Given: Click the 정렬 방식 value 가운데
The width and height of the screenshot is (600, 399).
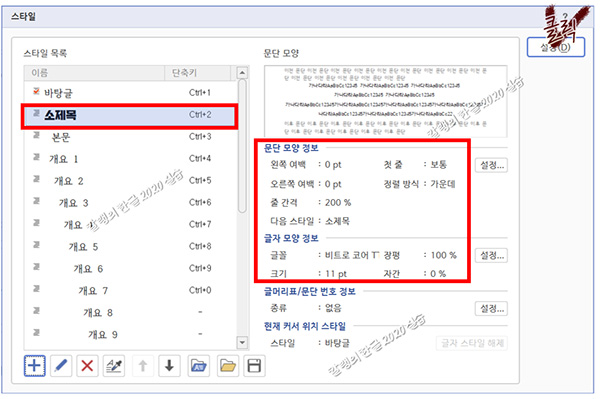Looking at the screenshot, I should coord(443,184).
